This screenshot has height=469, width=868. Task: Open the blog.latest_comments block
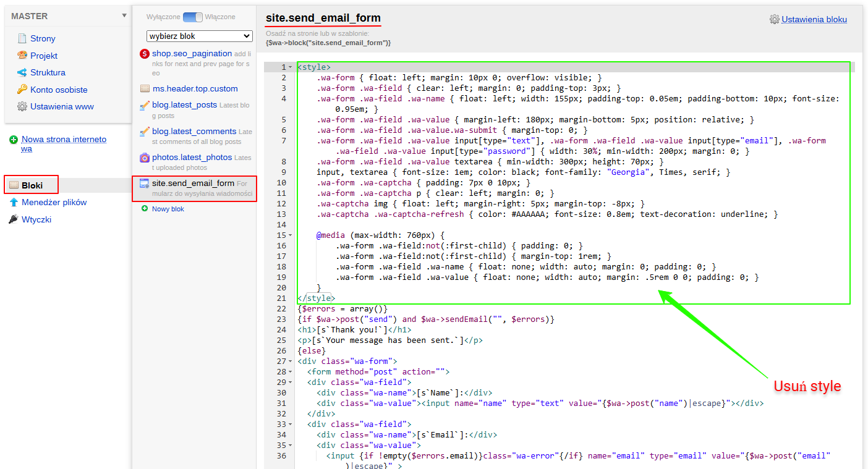click(x=194, y=132)
